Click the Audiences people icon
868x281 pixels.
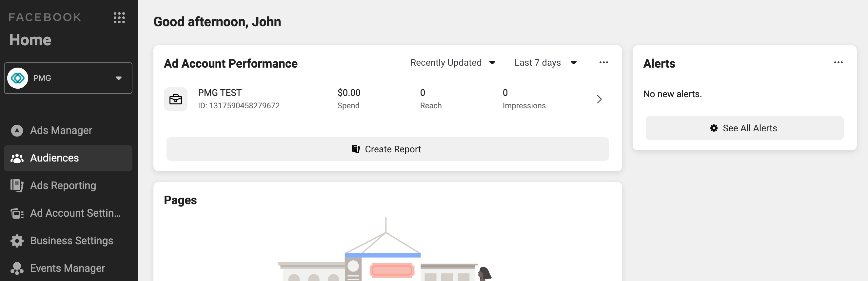click(17, 158)
